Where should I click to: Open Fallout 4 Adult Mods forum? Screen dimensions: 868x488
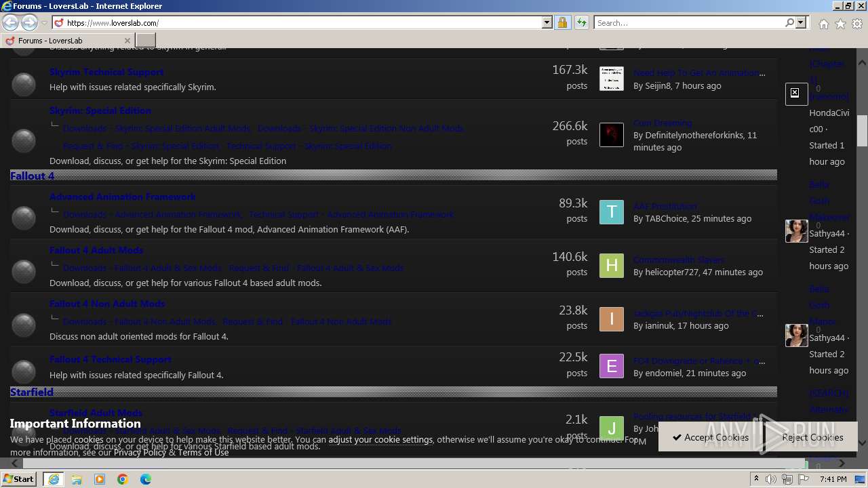pos(96,250)
